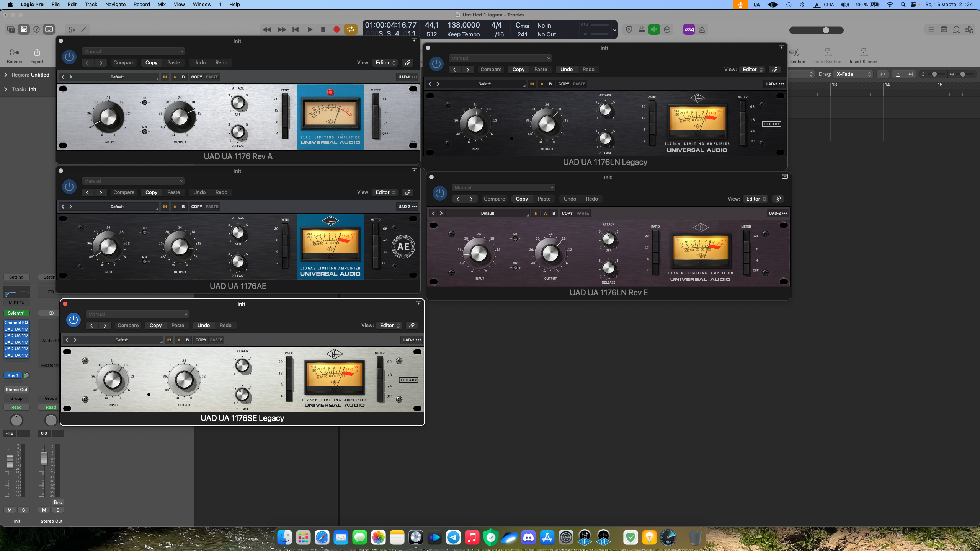Click the metronome icon in control bar
The height and width of the screenshot is (551, 980).
702,29
